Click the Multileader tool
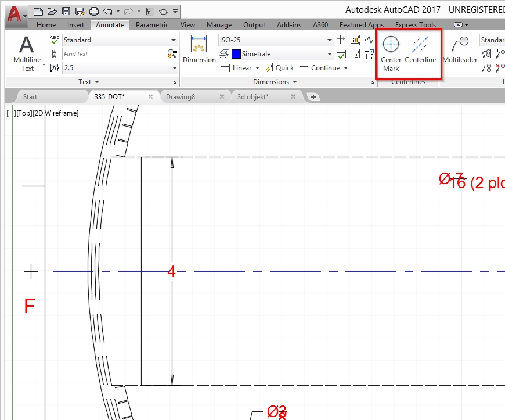This screenshot has width=505, height=420. click(460, 51)
